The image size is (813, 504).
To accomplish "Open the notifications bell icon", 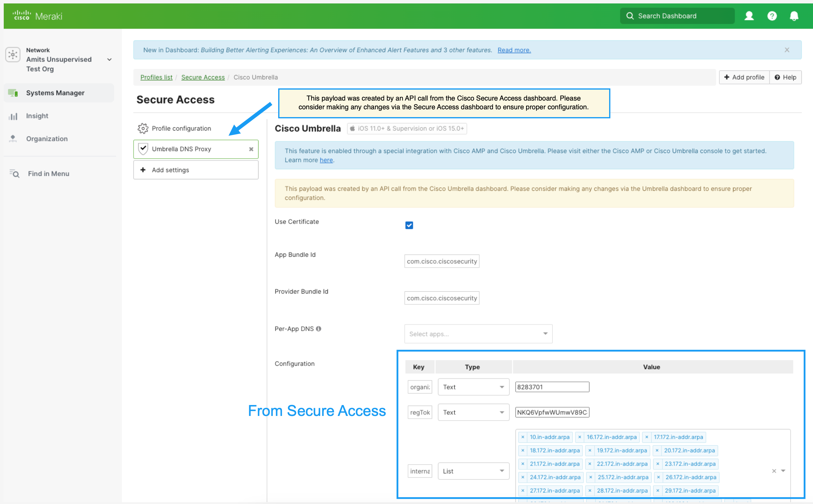I will pyautogui.click(x=794, y=16).
